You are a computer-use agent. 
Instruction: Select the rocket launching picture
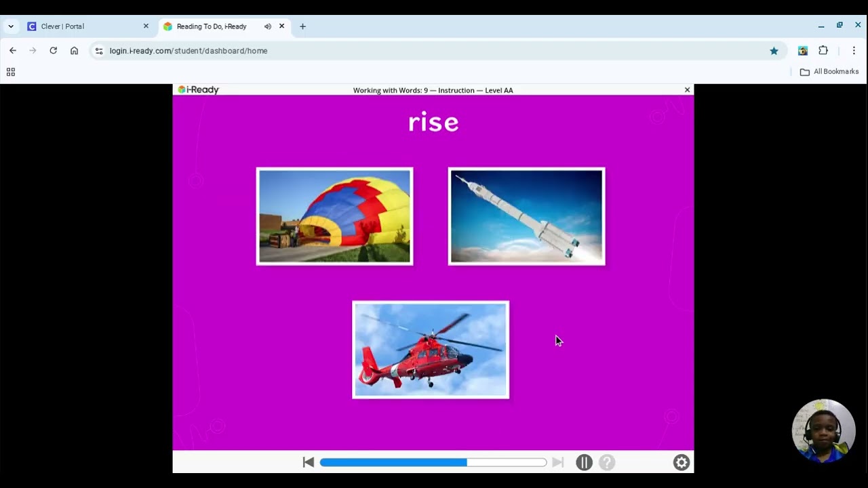point(527,216)
